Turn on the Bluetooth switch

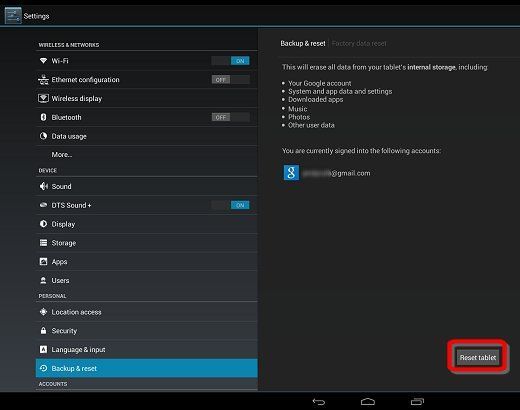pyautogui.click(x=230, y=117)
